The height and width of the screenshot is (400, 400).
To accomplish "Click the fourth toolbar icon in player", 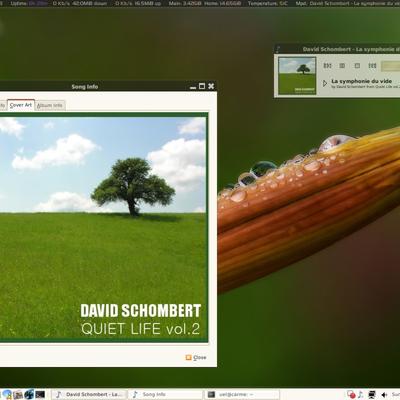I will (372, 66).
